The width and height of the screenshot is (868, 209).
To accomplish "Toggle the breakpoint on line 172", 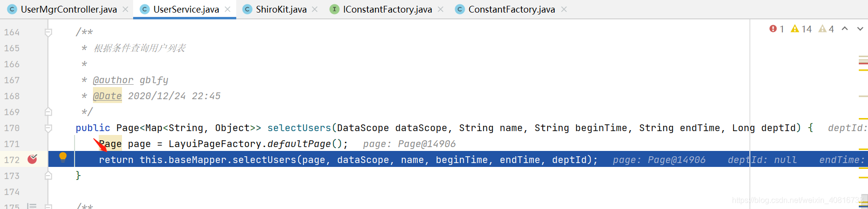I will coord(32,159).
